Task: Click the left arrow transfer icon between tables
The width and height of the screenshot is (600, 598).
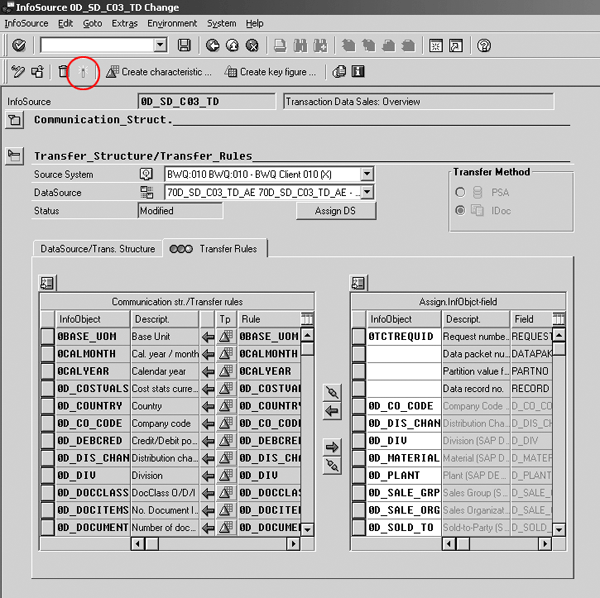Action: tap(333, 412)
